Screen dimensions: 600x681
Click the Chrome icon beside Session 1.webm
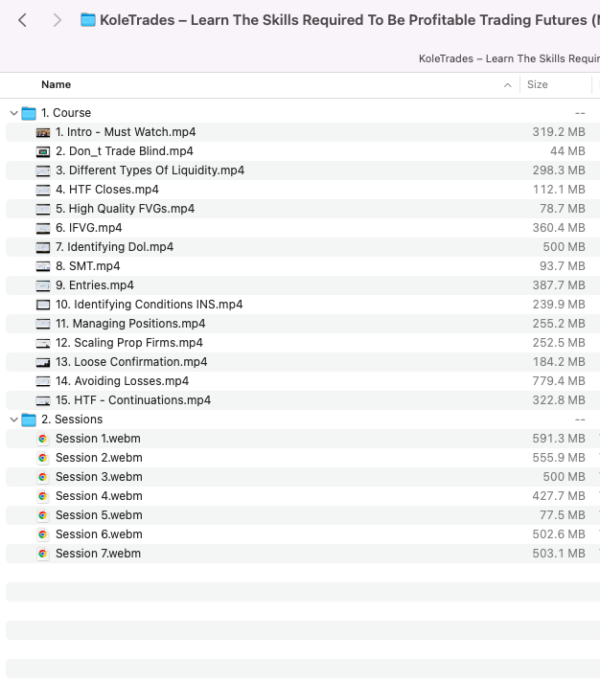coord(43,439)
